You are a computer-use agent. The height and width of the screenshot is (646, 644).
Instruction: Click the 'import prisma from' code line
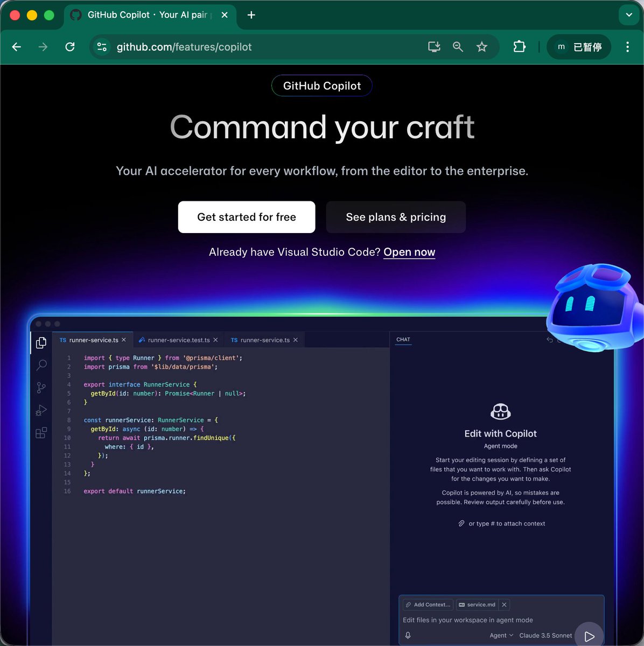coord(151,367)
